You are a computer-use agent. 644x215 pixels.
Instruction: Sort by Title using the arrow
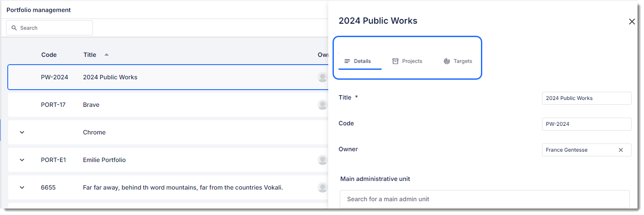tap(107, 55)
